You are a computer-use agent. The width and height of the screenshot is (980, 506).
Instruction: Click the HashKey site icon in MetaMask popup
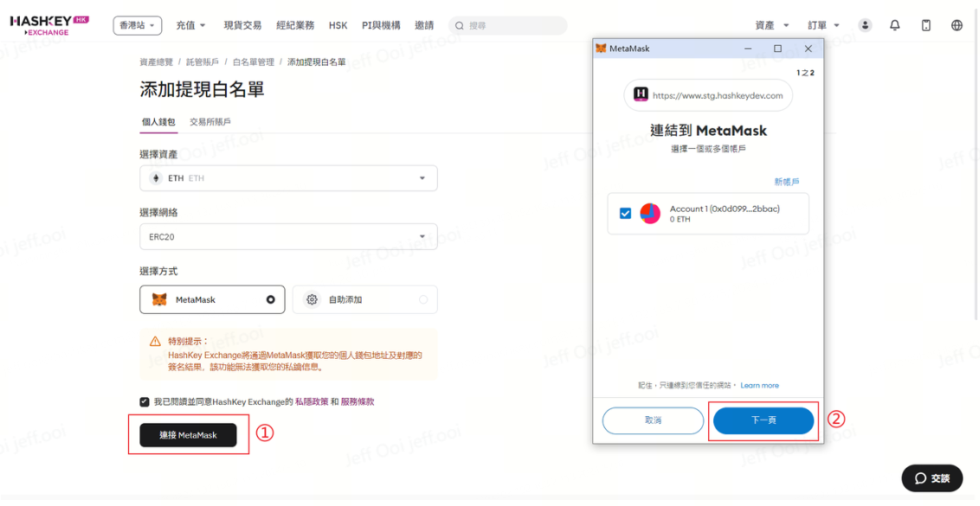[641, 95]
